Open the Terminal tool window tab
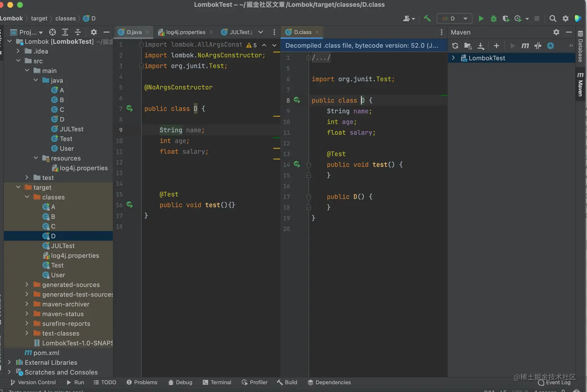This screenshot has width=587, height=392. [x=217, y=382]
